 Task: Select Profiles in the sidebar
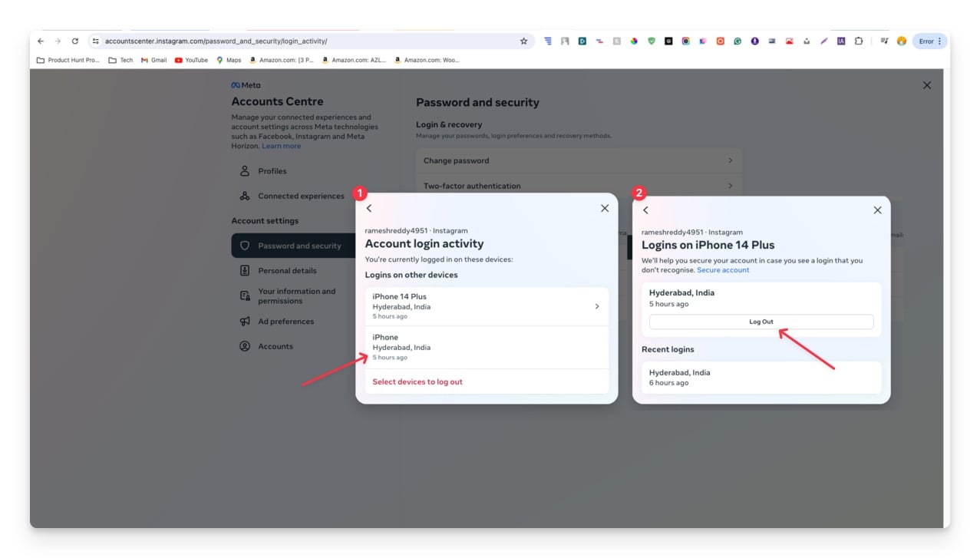click(272, 171)
